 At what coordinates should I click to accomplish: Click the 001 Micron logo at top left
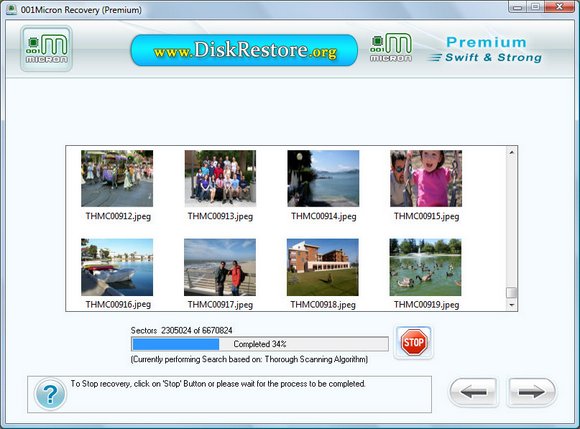[47, 48]
